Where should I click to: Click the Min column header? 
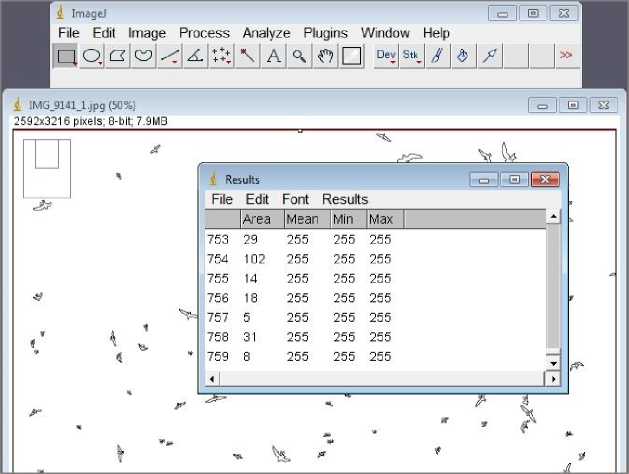tap(349, 219)
